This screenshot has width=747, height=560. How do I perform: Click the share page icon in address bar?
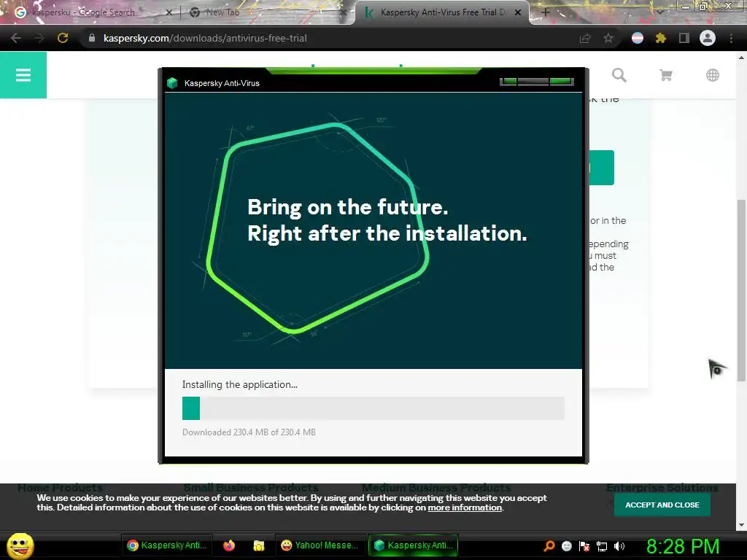click(585, 38)
